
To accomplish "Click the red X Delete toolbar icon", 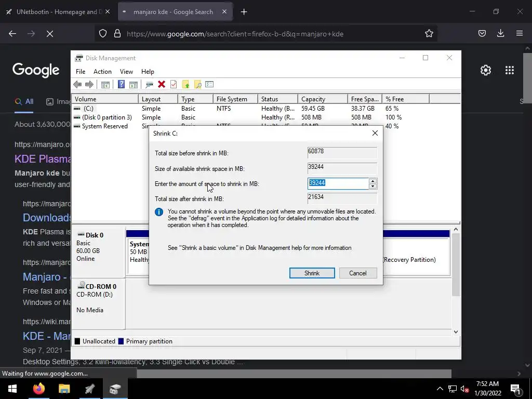I will click(x=162, y=85).
